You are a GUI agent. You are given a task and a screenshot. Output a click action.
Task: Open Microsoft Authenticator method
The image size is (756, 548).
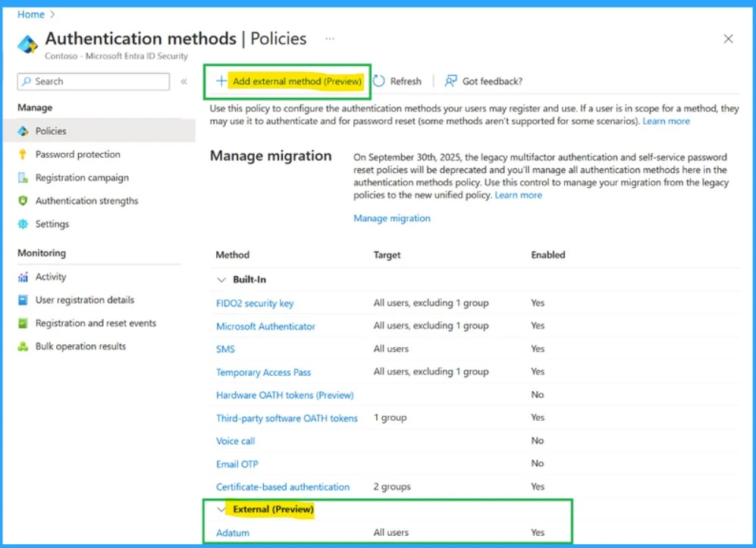pos(265,326)
